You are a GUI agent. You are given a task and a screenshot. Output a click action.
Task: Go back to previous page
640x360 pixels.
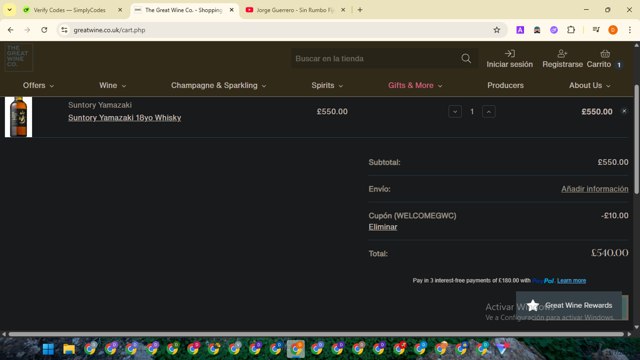pyautogui.click(x=11, y=30)
